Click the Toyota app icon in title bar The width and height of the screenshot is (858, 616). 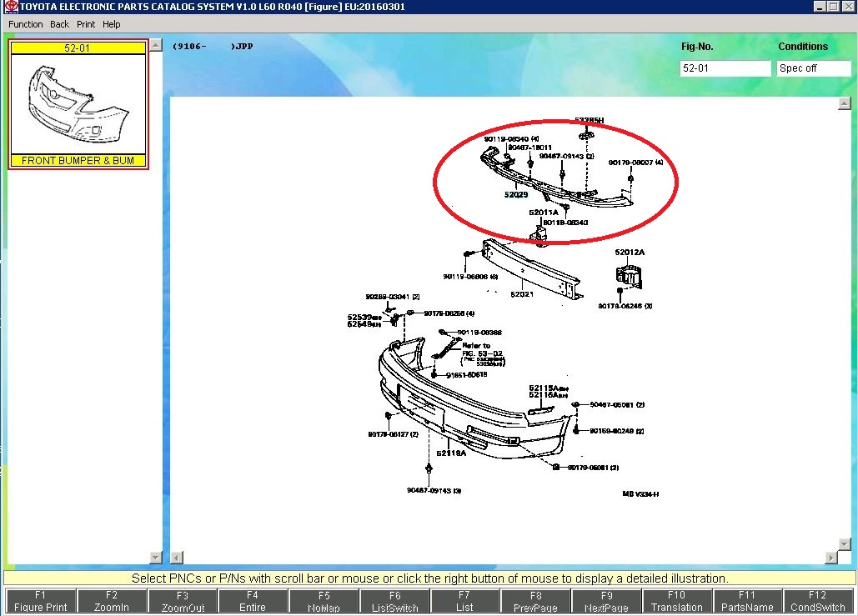[x=11, y=7]
